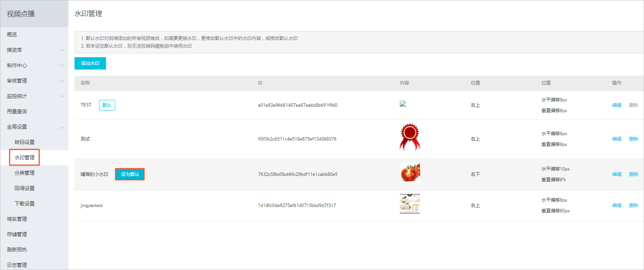Set 婧瑶的小水印 as default watermark

coord(130,174)
